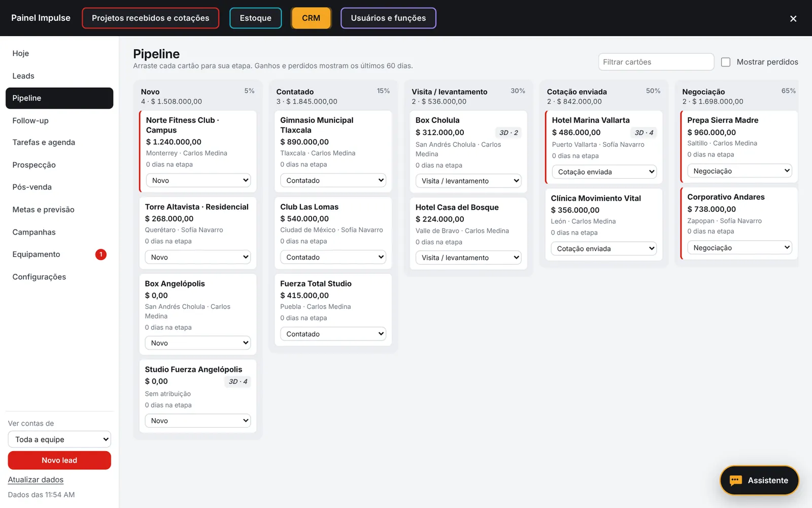Open stage dropdown on Hotel Casa del Bosque card
The width and height of the screenshot is (812, 508).
(468, 258)
